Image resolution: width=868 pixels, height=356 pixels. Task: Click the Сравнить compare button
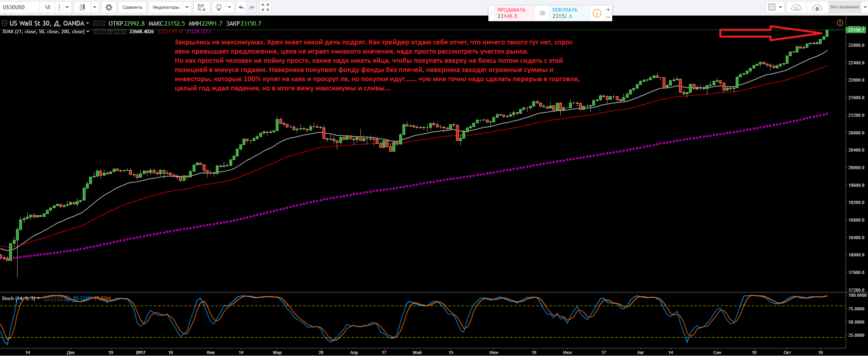click(x=132, y=7)
